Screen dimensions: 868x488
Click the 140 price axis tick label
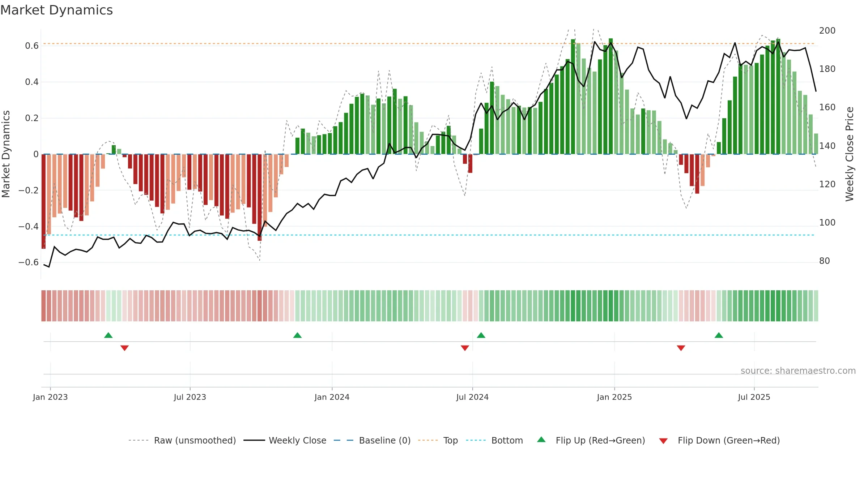(827, 146)
